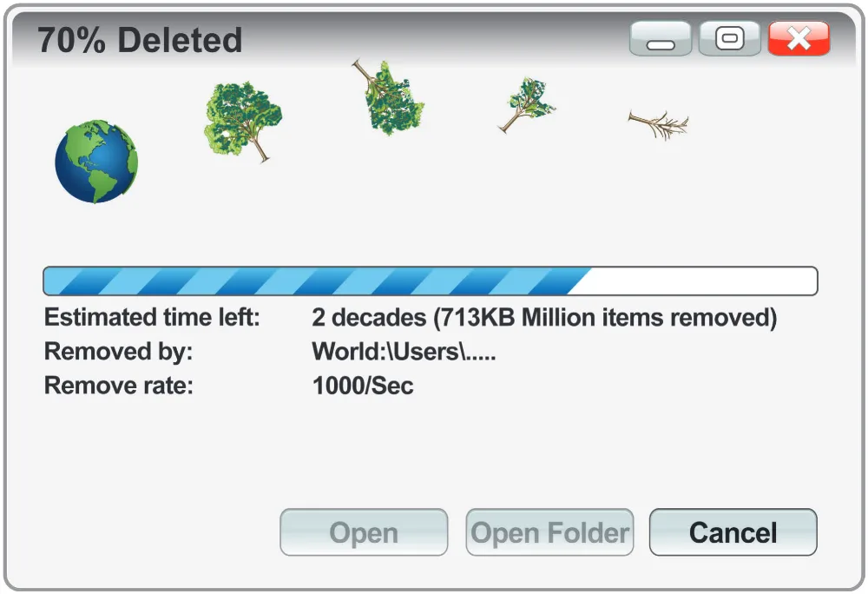Screen dimensions: 868x594
Task: Select the 2 decades time estimate text
Action: coord(369,318)
